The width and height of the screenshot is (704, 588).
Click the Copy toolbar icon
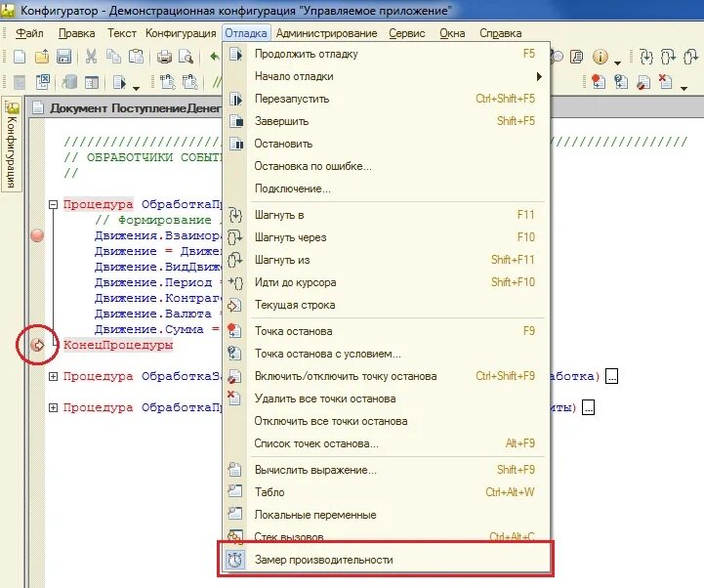tap(113, 57)
